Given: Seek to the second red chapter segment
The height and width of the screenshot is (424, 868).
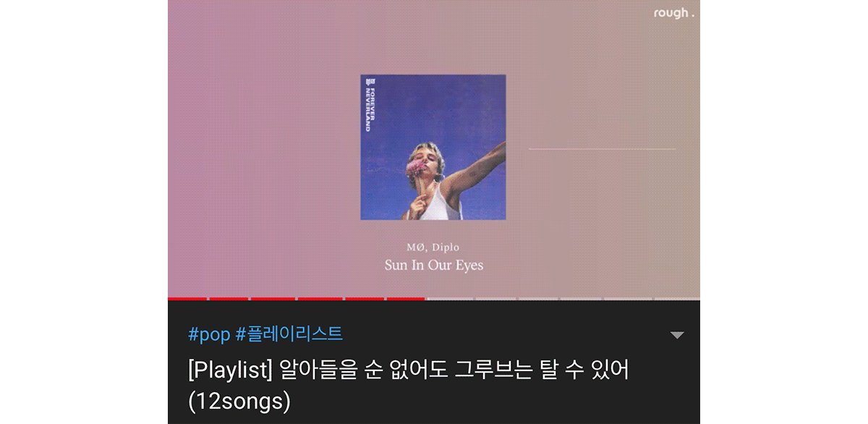Looking at the screenshot, I should point(229,298).
